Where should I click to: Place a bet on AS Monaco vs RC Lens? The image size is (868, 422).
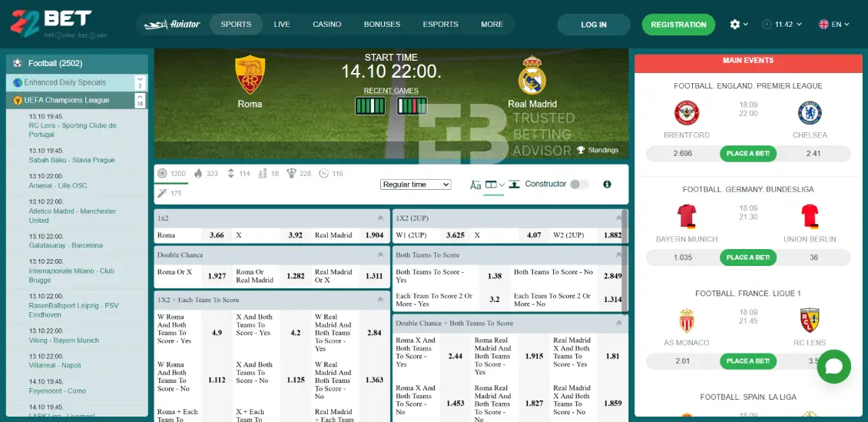click(x=748, y=361)
